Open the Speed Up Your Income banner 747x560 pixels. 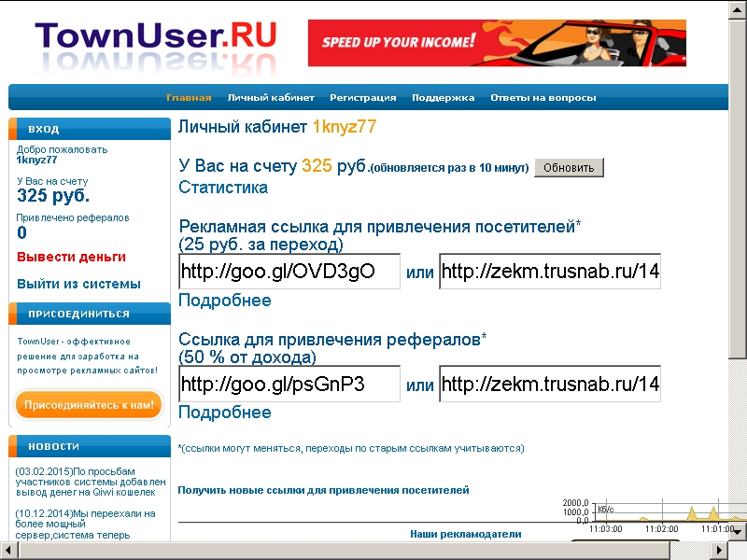point(497,43)
